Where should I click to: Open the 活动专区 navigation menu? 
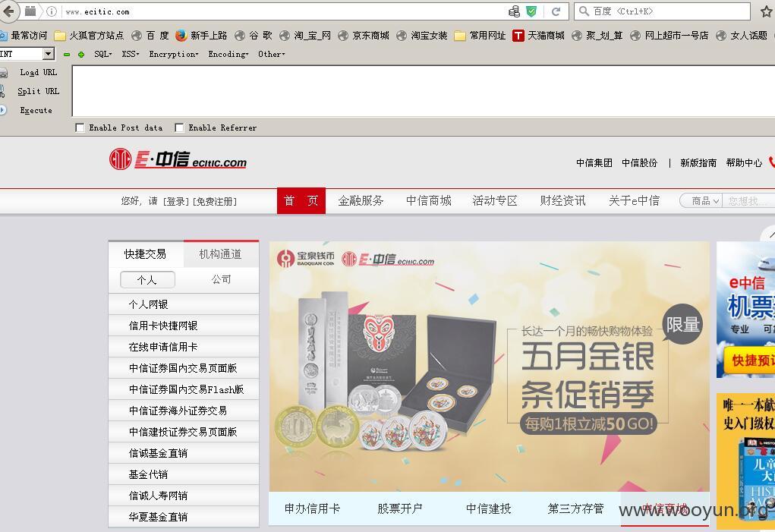[495, 200]
